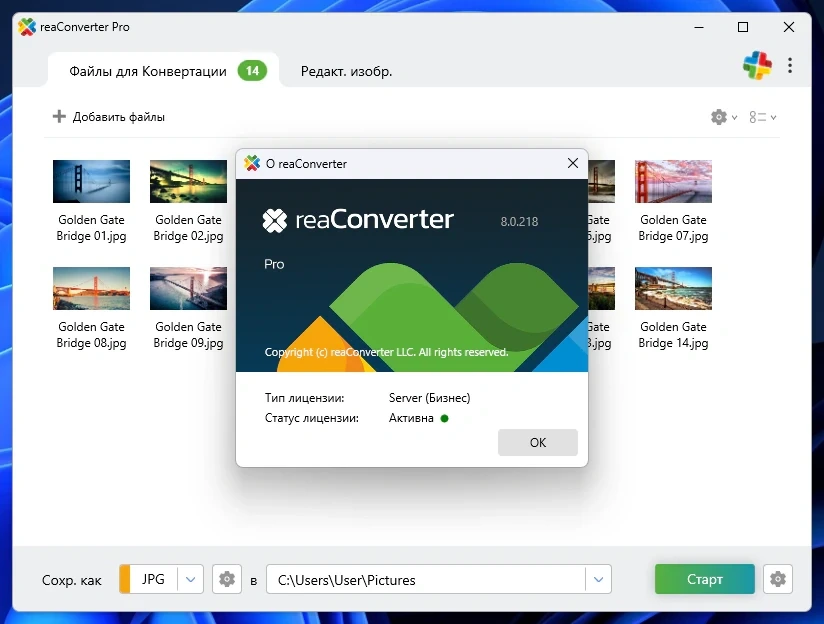Open JPG format settings gear
824x624 pixels.
pyautogui.click(x=227, y=579)
